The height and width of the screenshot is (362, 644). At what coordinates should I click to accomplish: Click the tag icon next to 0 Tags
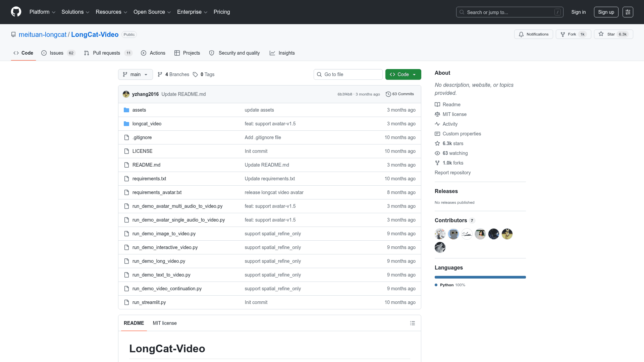point(195,74)
